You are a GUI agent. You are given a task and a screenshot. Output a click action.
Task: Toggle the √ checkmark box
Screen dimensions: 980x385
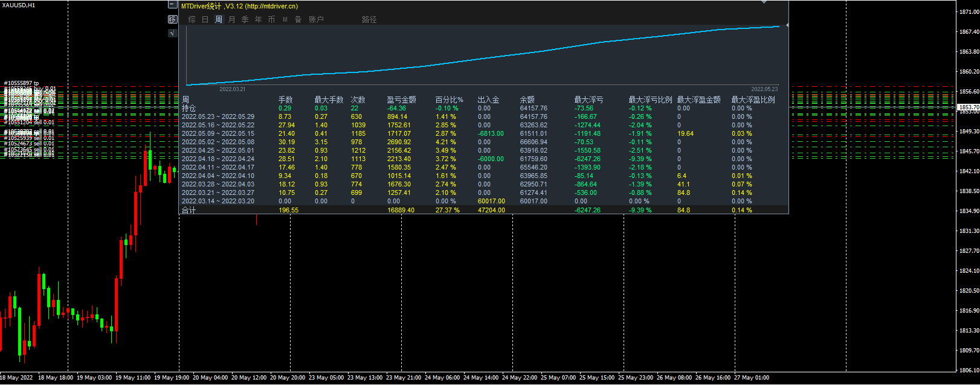[172, 33]
